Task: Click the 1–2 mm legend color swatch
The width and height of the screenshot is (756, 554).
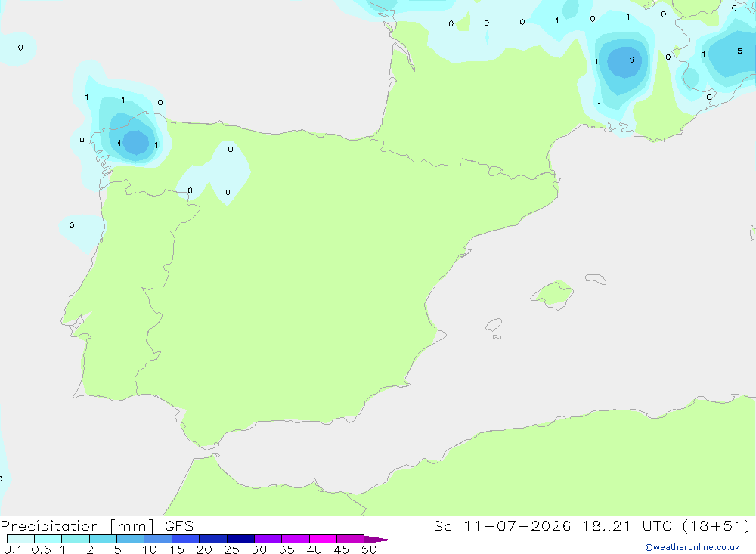Action: (75, 539)
